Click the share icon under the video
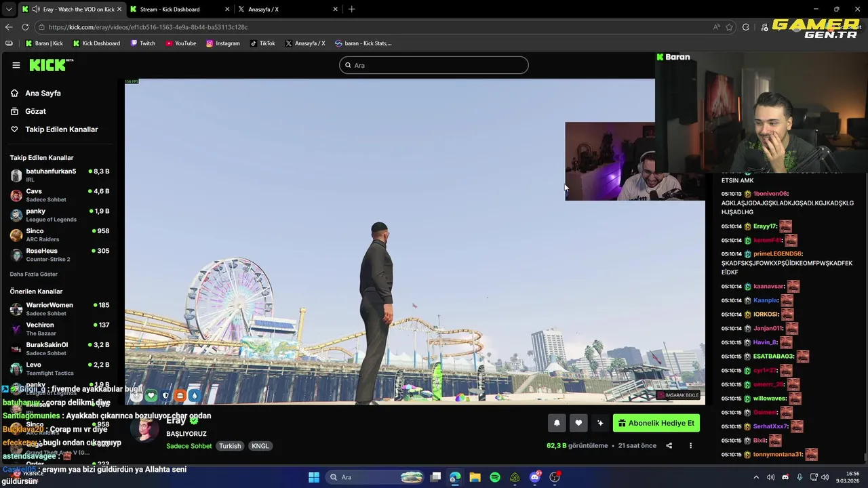The width and height of the screenshot is (868, 488). pos(669,445)
